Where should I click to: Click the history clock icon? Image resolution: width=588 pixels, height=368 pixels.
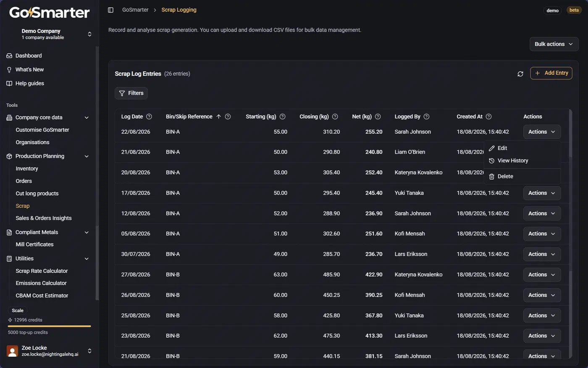[x=492, y=161]
